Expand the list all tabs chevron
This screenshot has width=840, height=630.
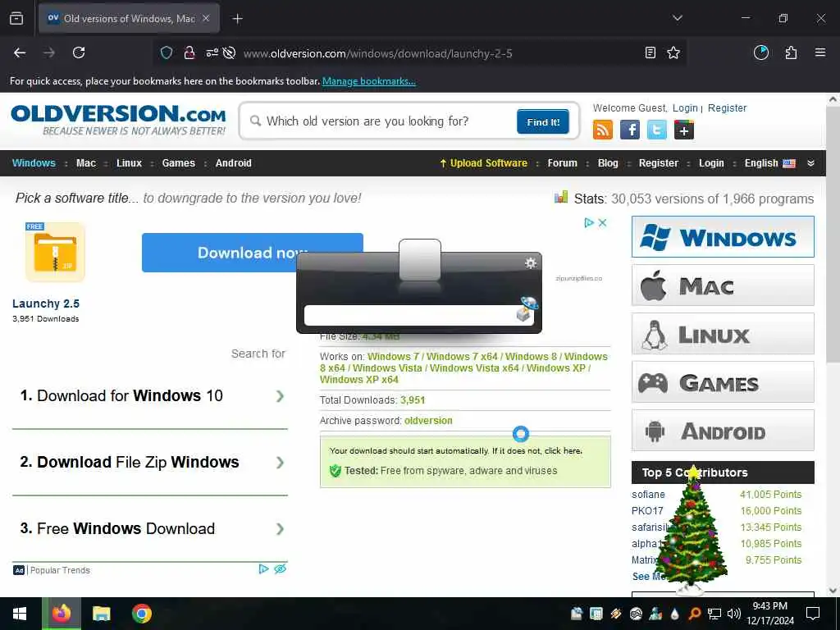click(677, 18)
